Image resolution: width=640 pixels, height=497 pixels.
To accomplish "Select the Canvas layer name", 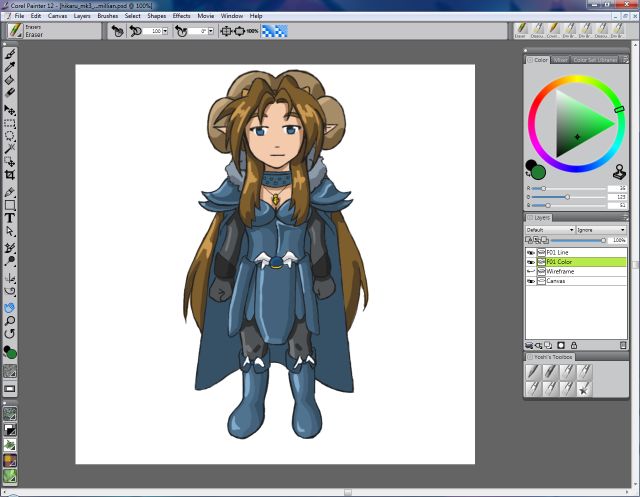I will [556, 281].
